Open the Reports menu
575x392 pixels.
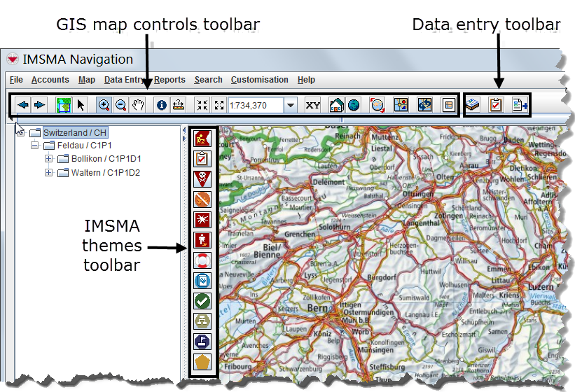click(x=170, y=80)
